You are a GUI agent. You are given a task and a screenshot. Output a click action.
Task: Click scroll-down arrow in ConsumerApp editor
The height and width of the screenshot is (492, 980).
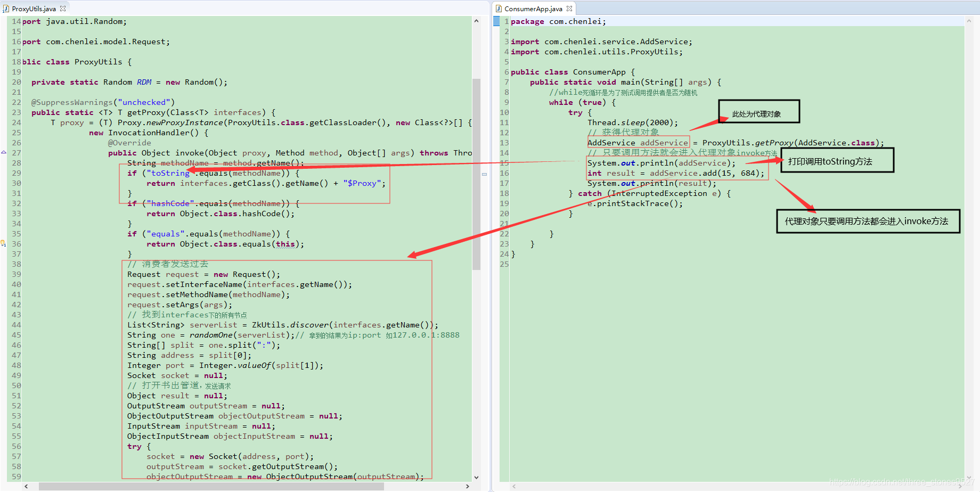point(969,477)
